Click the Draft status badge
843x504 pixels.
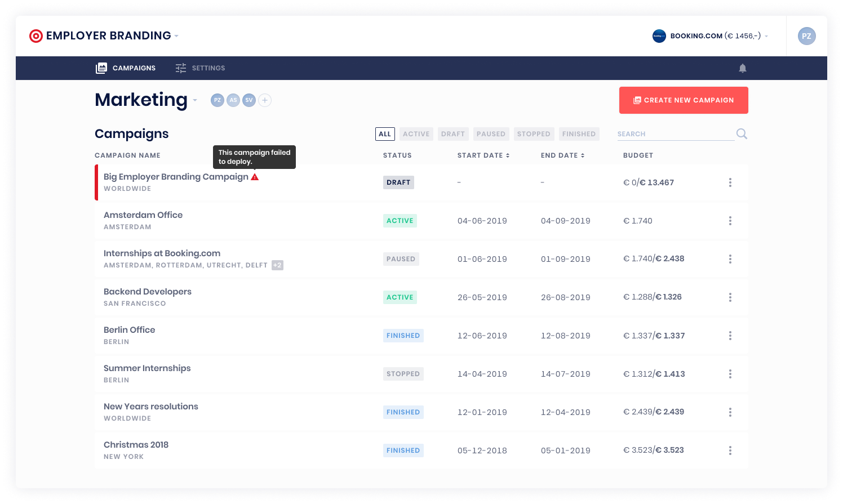click(x=398, y=182)
